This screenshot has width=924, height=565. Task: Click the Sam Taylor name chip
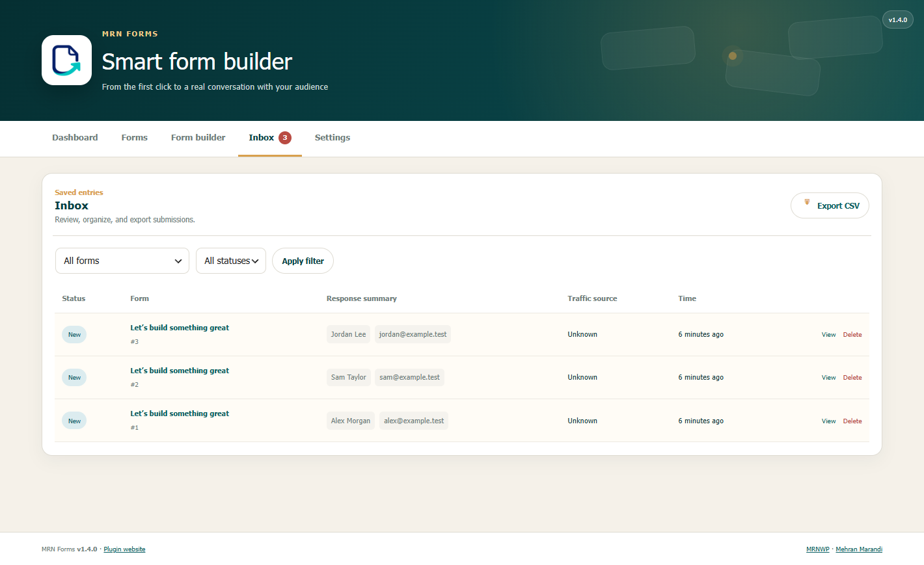tap(348, 377)
